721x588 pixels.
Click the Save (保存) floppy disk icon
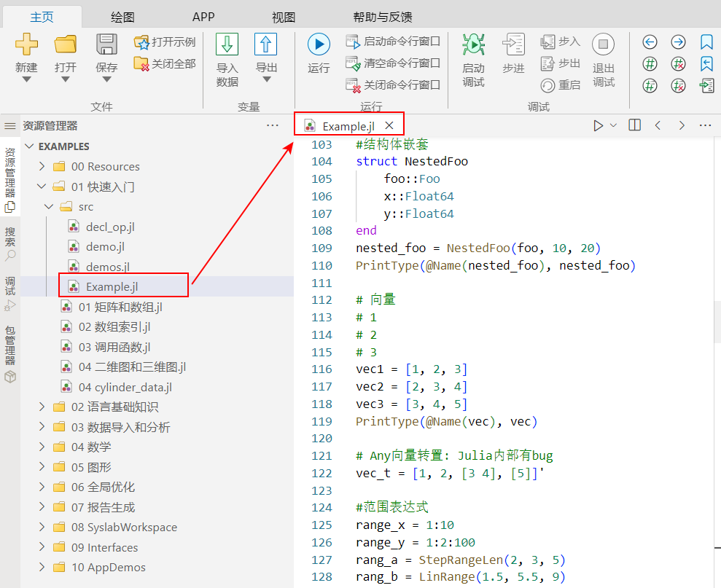[x=106, y=45]
